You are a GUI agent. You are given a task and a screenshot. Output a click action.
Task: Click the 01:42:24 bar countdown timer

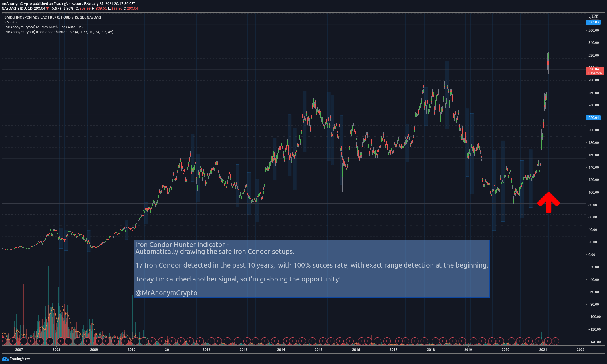pos(595,73)
